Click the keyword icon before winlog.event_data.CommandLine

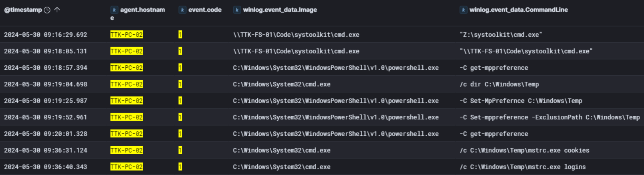pyautogui.click(x=463, y=10)
